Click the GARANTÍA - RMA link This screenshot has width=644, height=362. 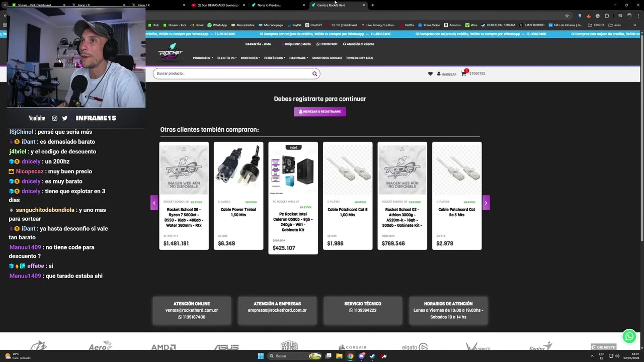(258, 44)
